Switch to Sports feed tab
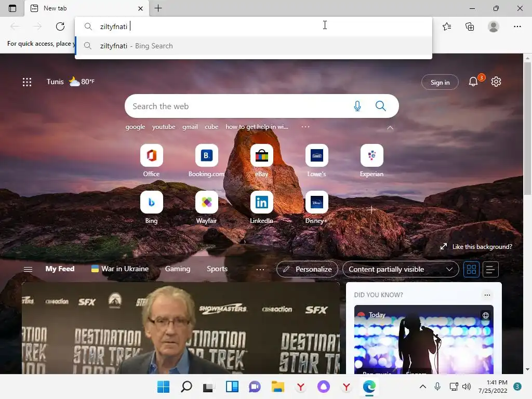This screenshot has height=399, width=532. pos(217,269)
